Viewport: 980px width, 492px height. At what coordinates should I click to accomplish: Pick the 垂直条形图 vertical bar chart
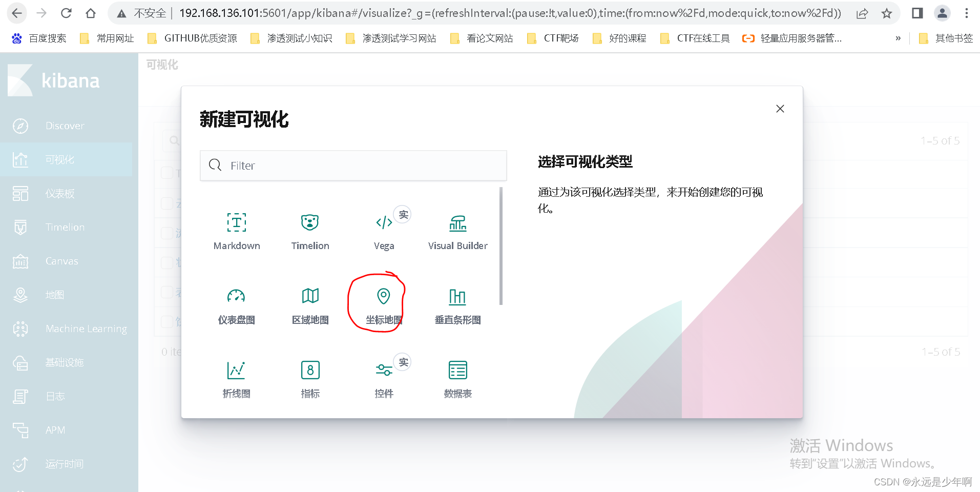click(x=457, y=303)
